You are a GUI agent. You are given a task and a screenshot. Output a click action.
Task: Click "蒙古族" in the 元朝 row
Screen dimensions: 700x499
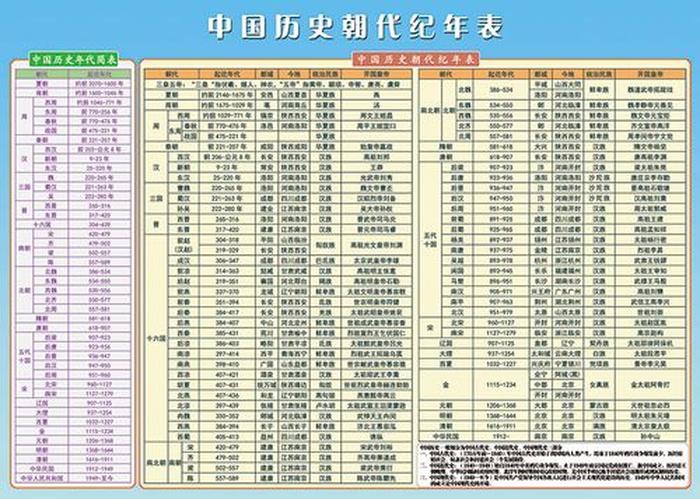[x=599, y=406]
